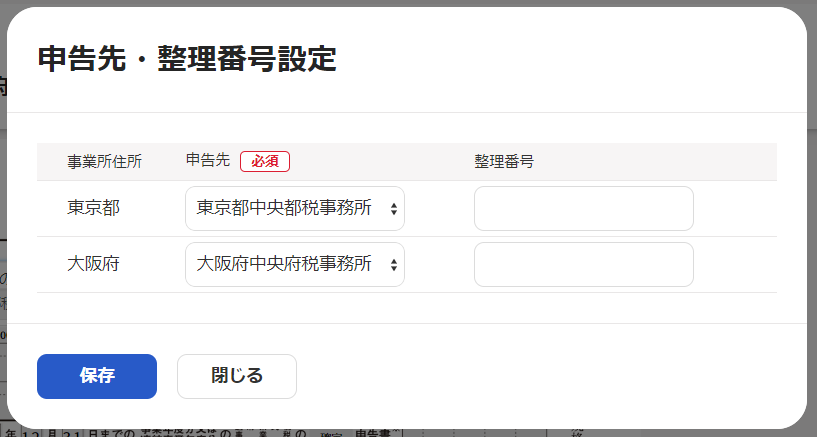Screen dimensions: 817x437
Task: Focus the 整理番号 field for 東京都
Action: tap(584, 208)
